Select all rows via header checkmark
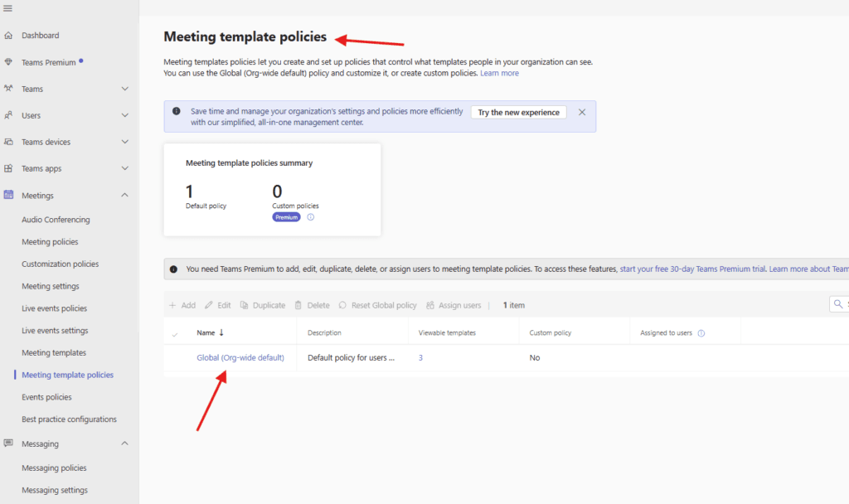This screenshot has width=849, height=504. point(175,333)
